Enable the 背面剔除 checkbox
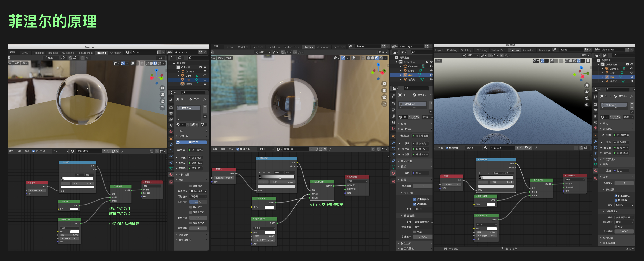This screenshot has width=644, height=261. (191, 186)
